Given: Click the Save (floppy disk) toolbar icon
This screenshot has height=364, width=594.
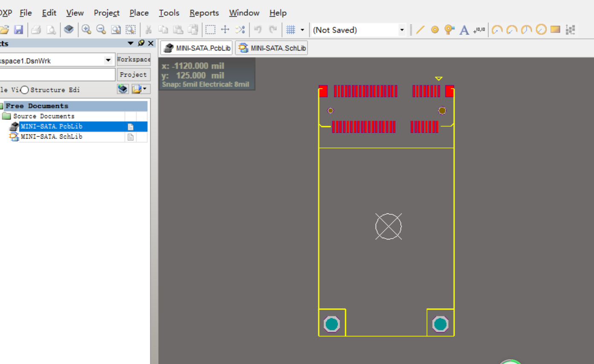Looking at the screenshot, I should tap(18, 30).
